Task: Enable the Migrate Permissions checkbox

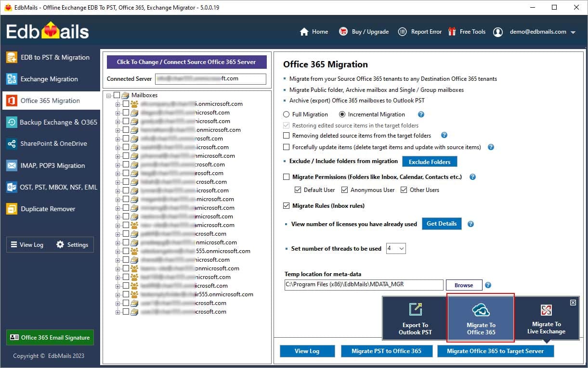Action: [287, 177]
